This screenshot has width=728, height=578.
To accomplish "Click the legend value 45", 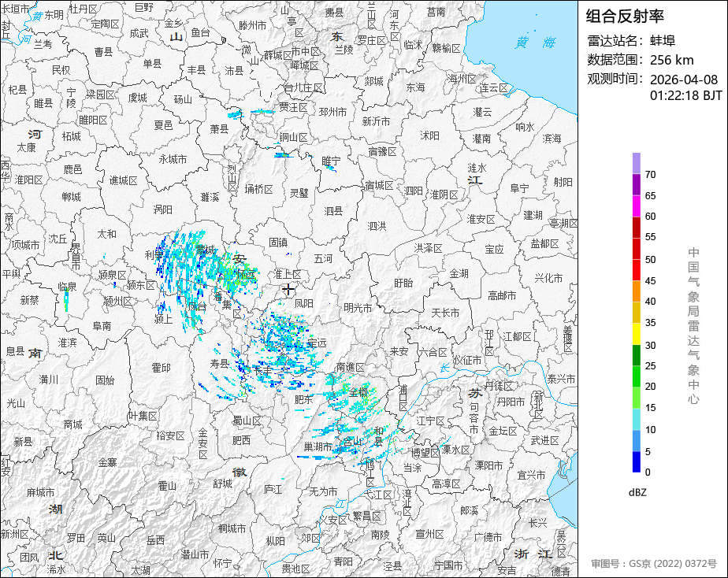I will 651,280.
